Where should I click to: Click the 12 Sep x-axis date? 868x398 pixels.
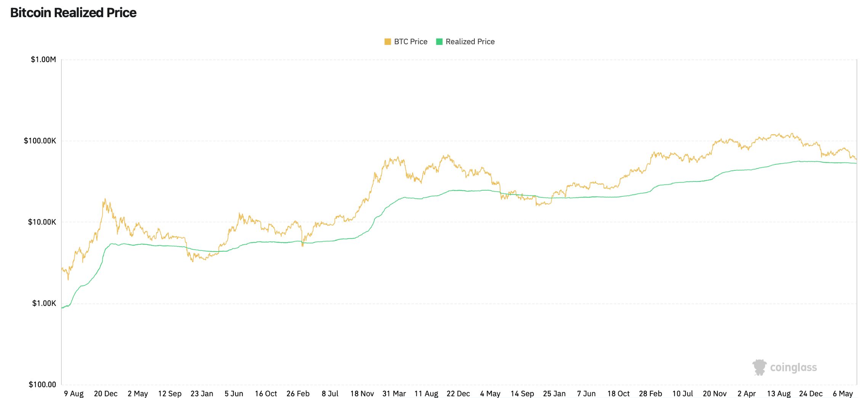click(170, 393)
